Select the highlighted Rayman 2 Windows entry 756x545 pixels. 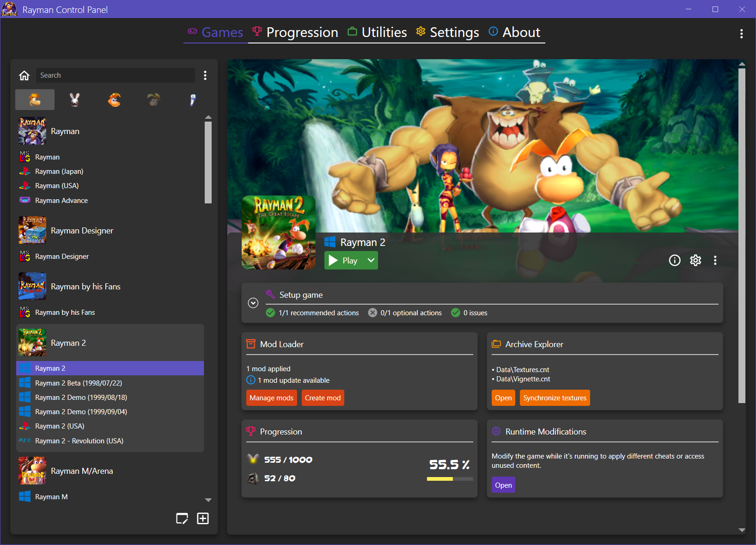(x=110, y=368)
